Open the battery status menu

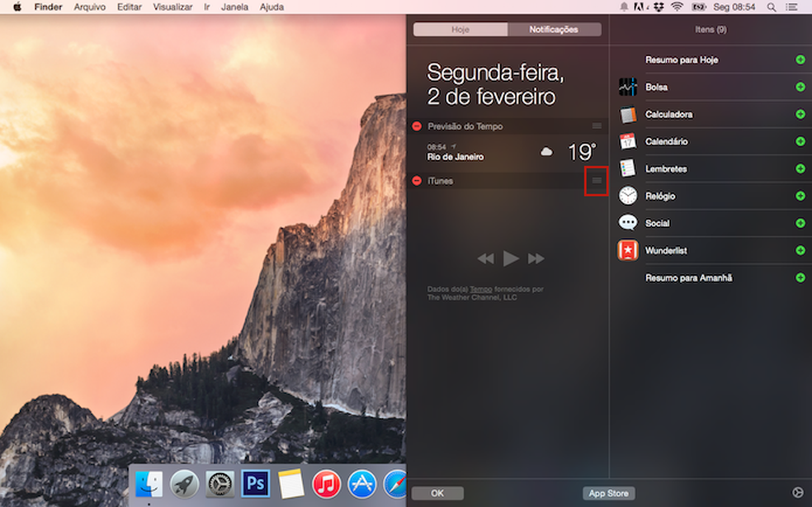(x=697, y=7)
